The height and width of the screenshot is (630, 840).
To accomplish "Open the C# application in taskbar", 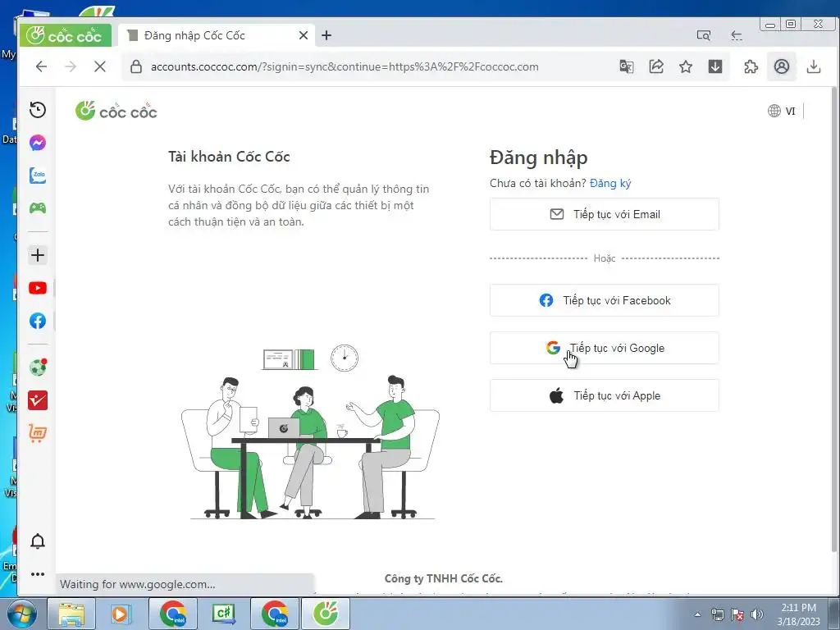I will click(223, 614).
